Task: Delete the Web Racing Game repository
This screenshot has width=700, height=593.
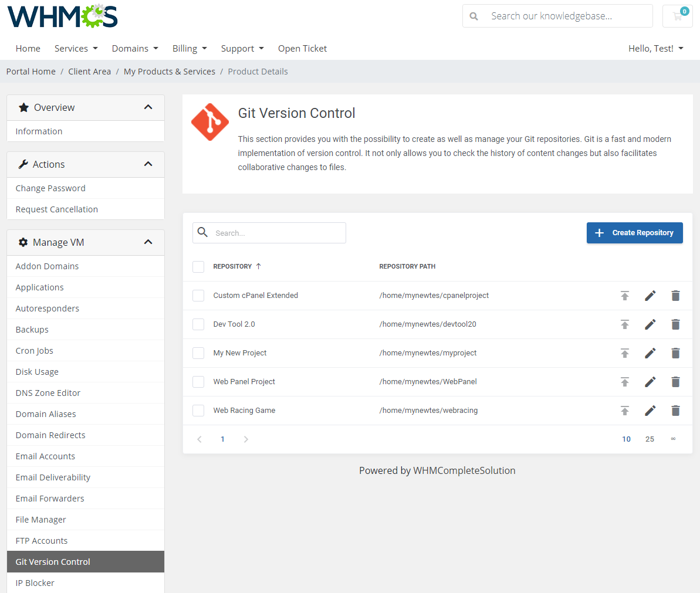Action: 675,411
